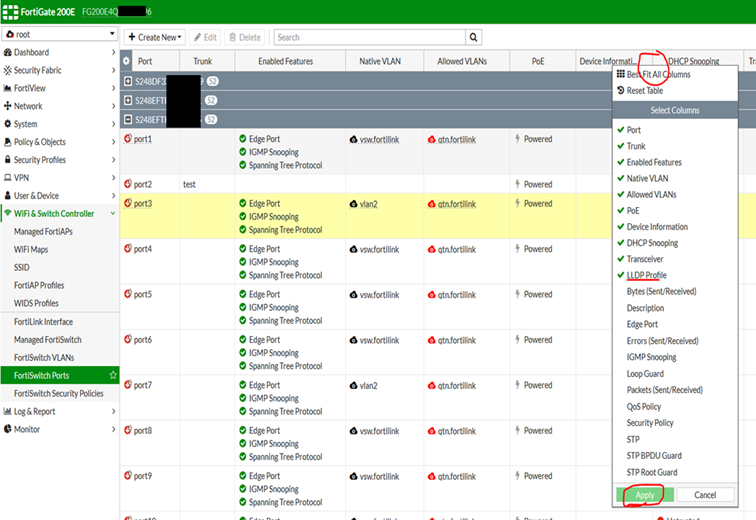Expand the second S248EFT switch group
This screenshot has height=520, width=756.
coord(128,100)
